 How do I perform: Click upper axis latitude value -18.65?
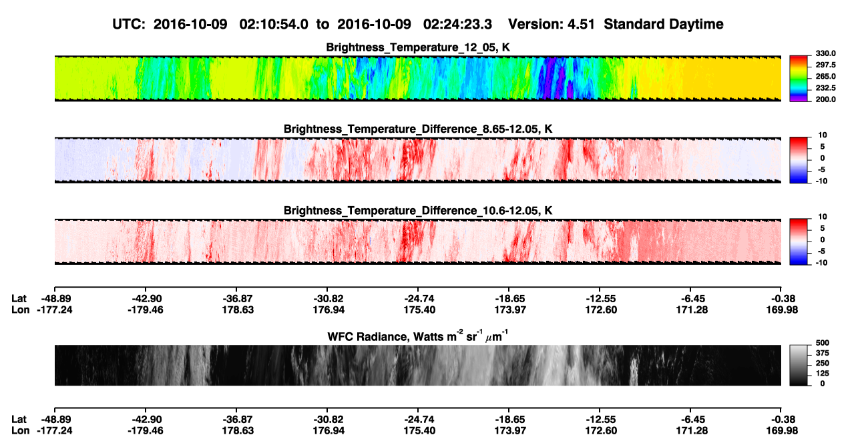(x=509, y=298)
